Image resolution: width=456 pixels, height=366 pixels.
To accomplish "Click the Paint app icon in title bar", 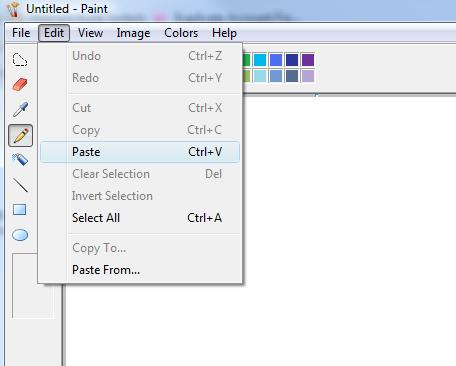I will [13, 9].
